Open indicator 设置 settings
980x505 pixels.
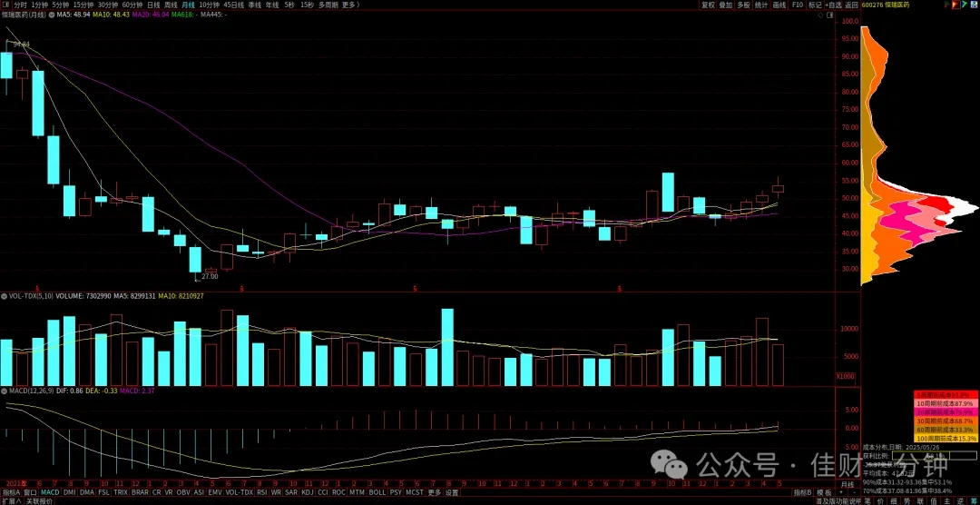pyautogui.click(x=452, y=492)
